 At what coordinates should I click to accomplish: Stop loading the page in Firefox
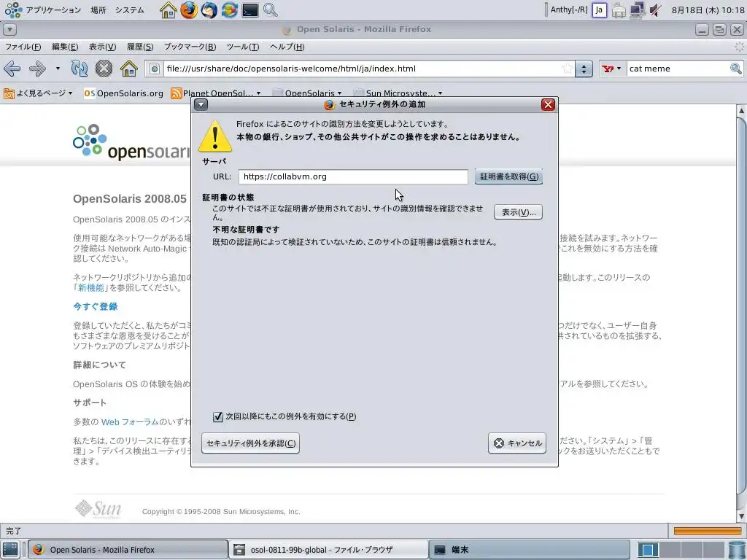104,69
